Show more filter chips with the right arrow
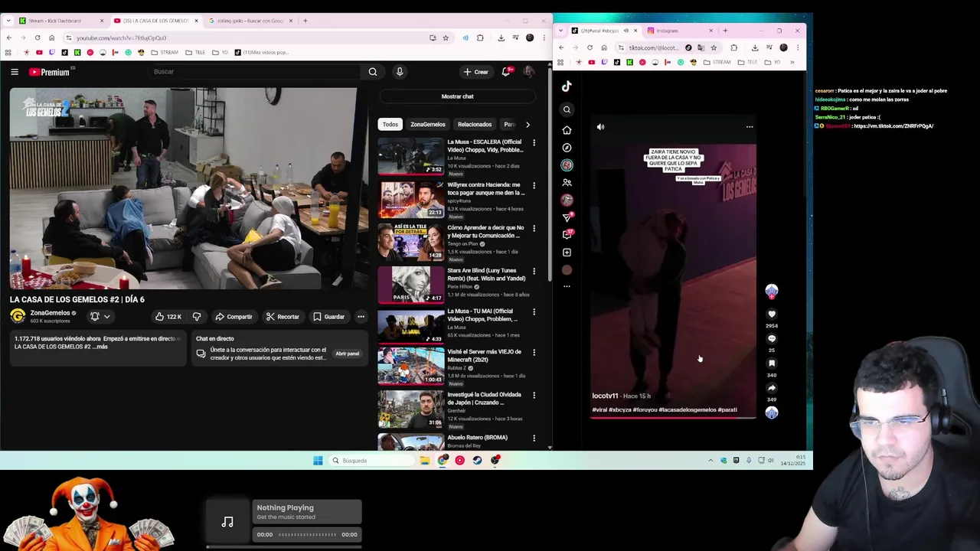The width and height of the screenshot is (980, 551). pyautogui.click(x=528, y=124)
